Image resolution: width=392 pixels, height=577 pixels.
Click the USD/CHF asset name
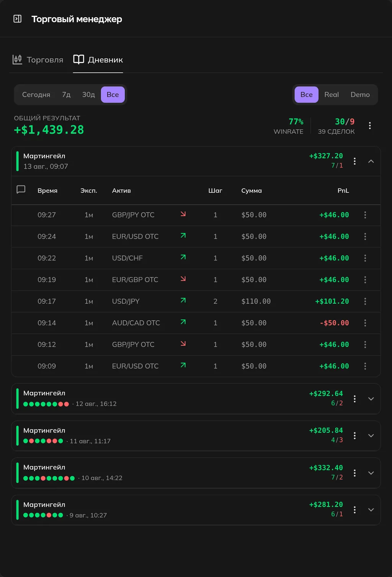click(127, 258)
